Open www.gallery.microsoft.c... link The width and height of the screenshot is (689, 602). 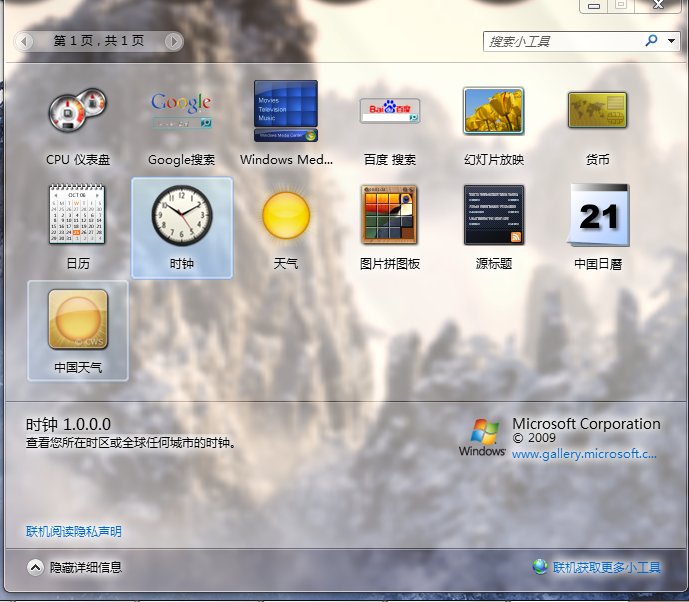(584, 454)
